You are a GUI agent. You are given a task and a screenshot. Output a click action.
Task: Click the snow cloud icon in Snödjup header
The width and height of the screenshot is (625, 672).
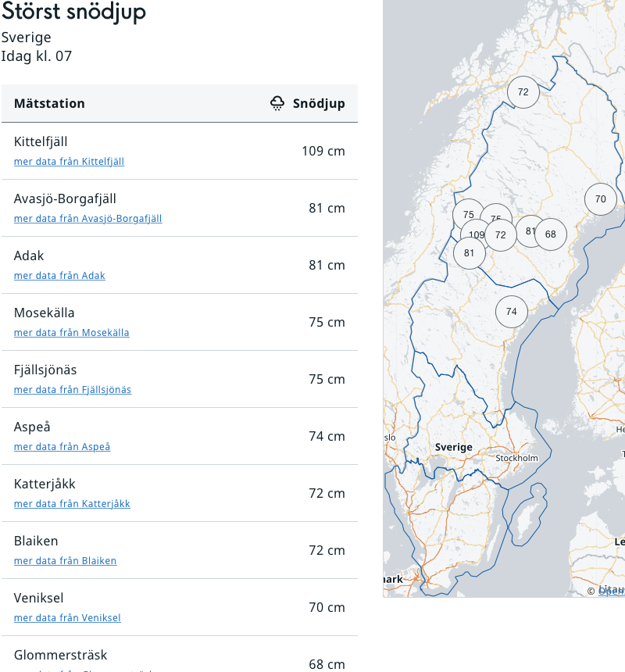coord(277,103)
